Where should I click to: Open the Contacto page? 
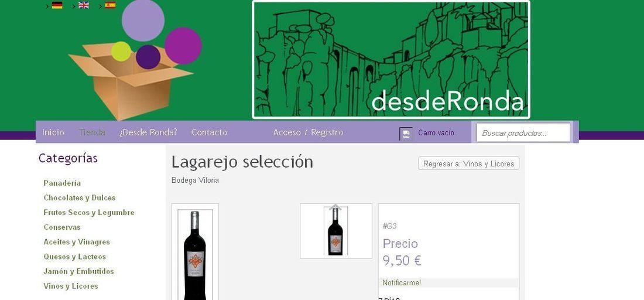(209, 132)
